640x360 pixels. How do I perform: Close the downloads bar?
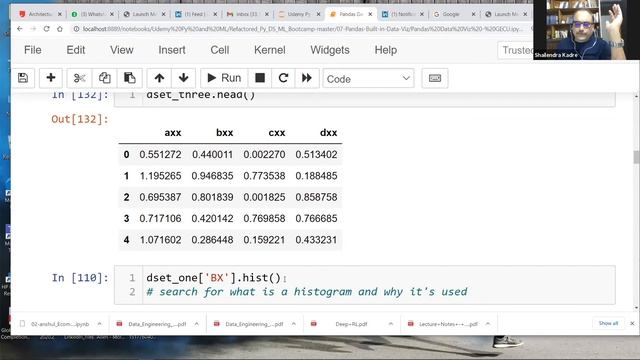(x=632, y=323)
